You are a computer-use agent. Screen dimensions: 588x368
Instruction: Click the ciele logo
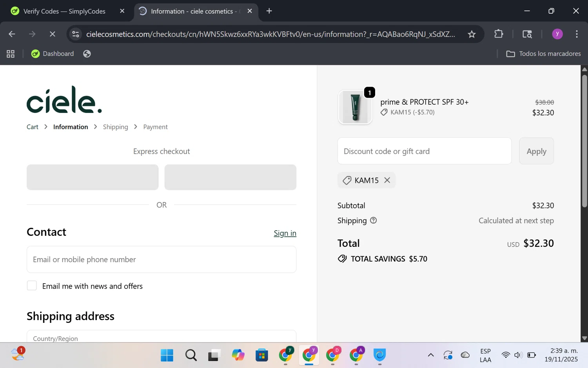coord(64,100)
